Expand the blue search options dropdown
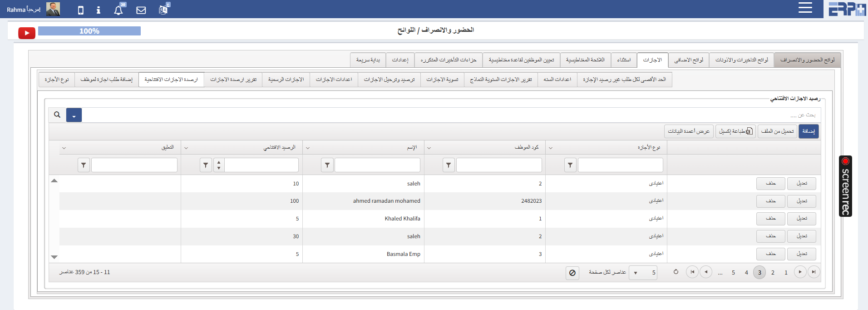Viewport: 868px width, 310px height. [74, 115]
